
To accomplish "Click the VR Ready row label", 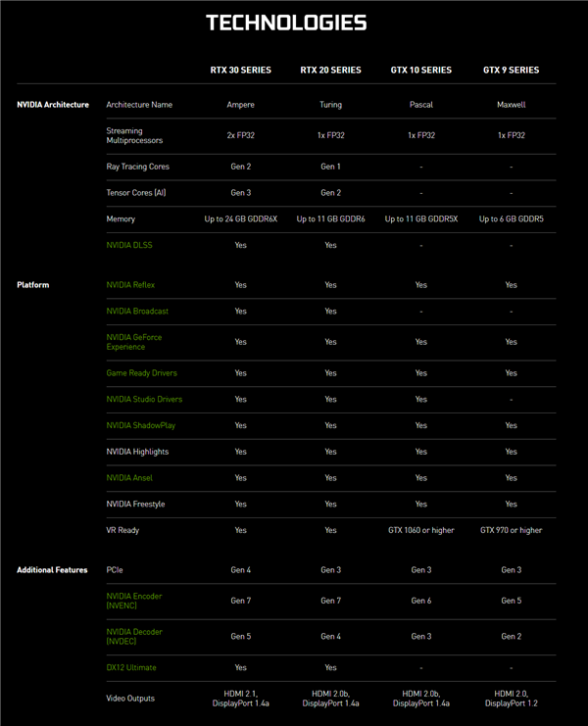I will coord(122,530).
